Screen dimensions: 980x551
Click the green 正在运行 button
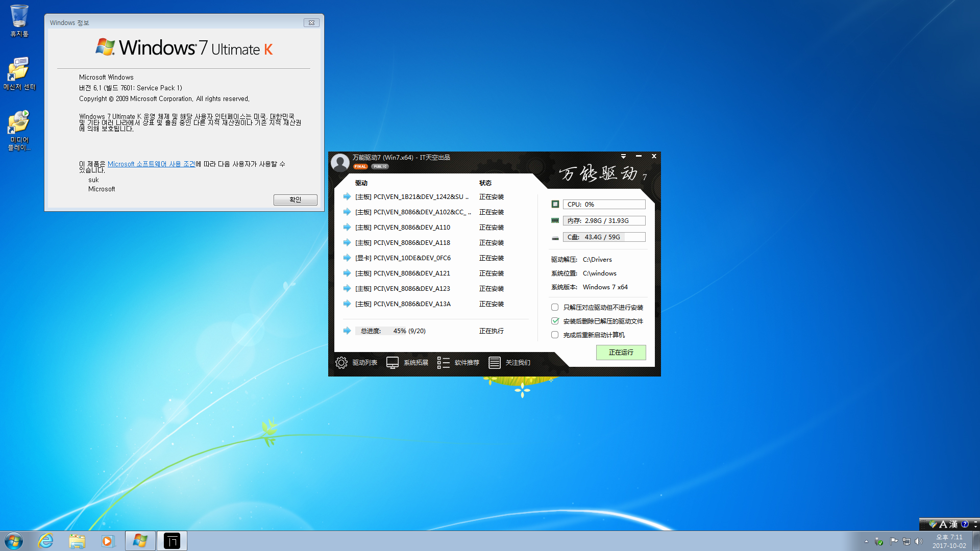[x=621, y=353]
